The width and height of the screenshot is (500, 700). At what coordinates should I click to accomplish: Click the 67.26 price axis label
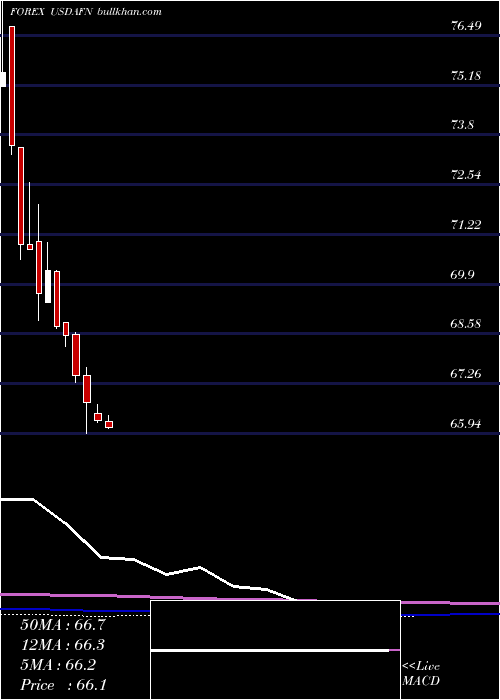pos(466,374)
